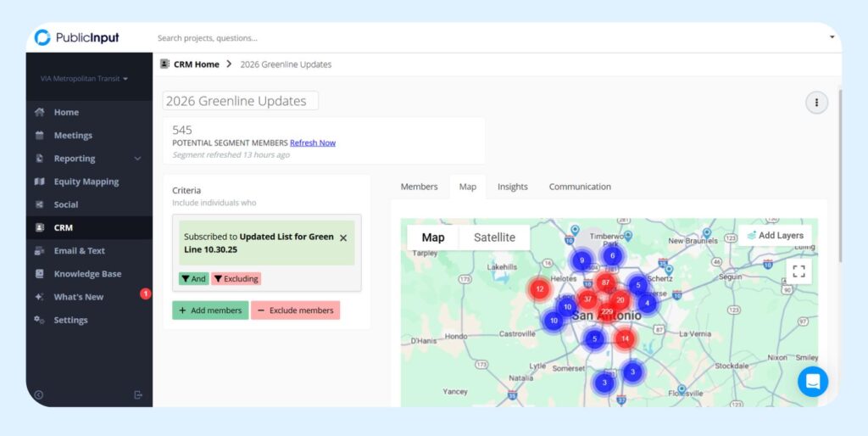Open the top-right account dropdown arrow
The image size is (868, 436).
tap(832, 37)
